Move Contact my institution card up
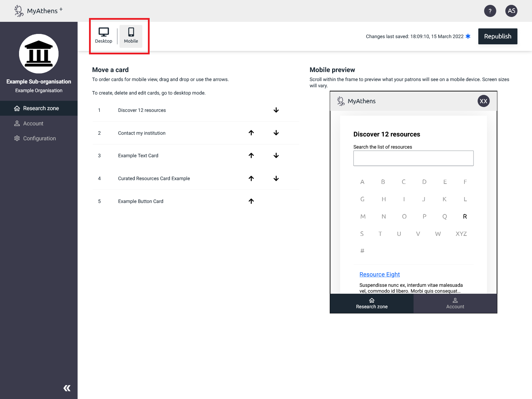The width and height of the screenshot is (532, 399). click(x=251, y=133)
